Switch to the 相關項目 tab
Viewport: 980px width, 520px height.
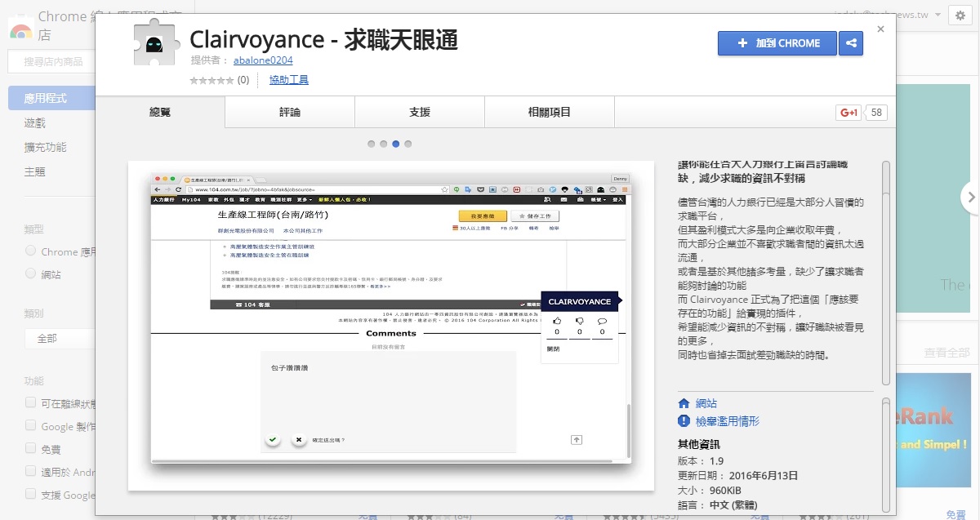(x=550, y=112)
